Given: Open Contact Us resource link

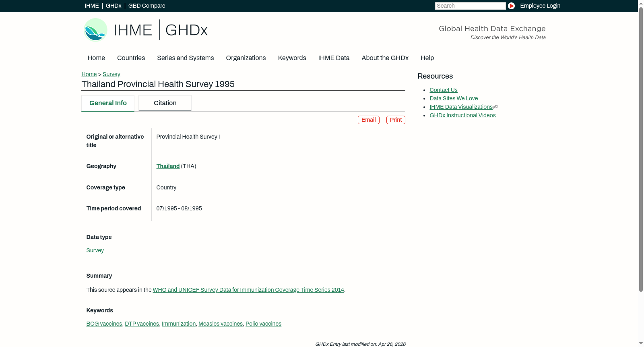Looking at the screenshot, I should (x=444, y=90).
